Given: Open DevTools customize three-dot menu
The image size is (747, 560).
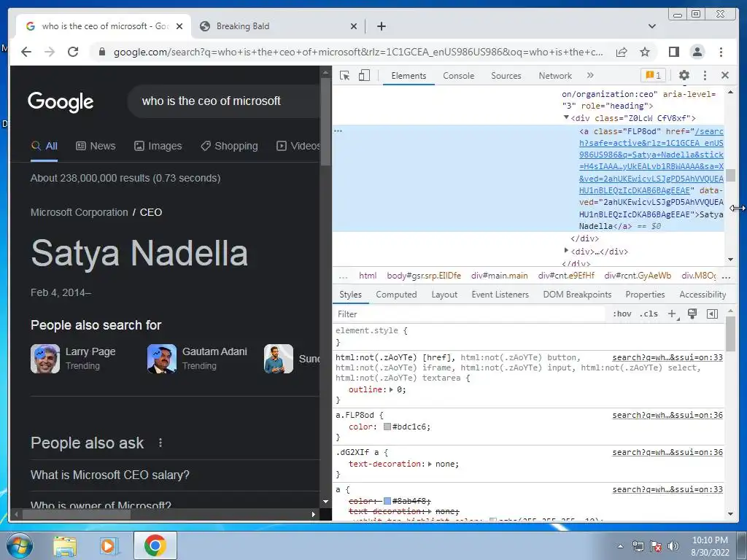Looking at the screenshot, I should pos(705,75).
